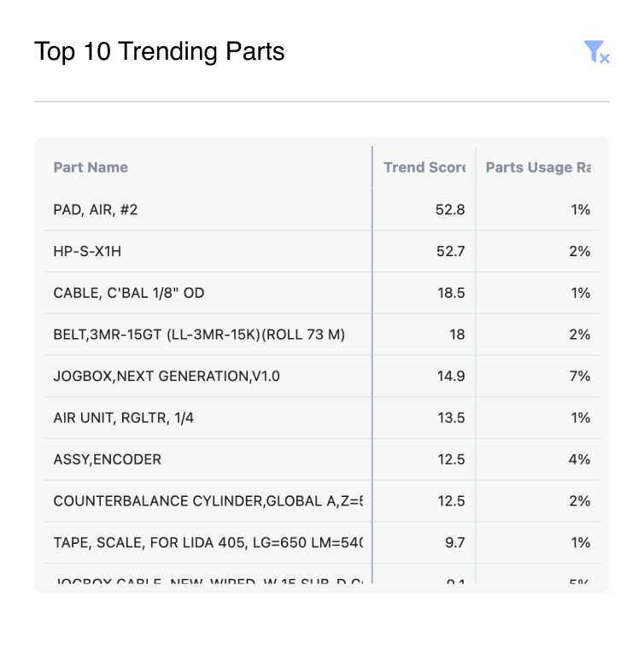Click the Top 10 Trending Parts title
Viewport: 644px width, 649px height.
(160, 52)
